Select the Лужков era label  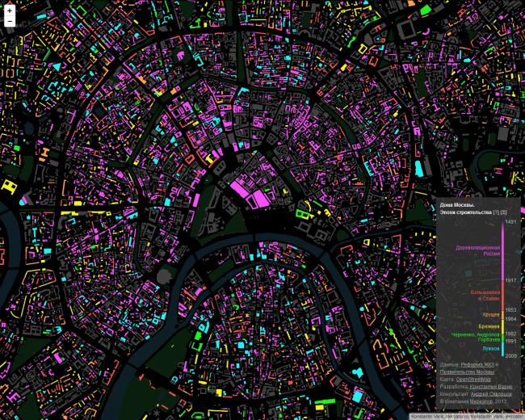(490, 348)
